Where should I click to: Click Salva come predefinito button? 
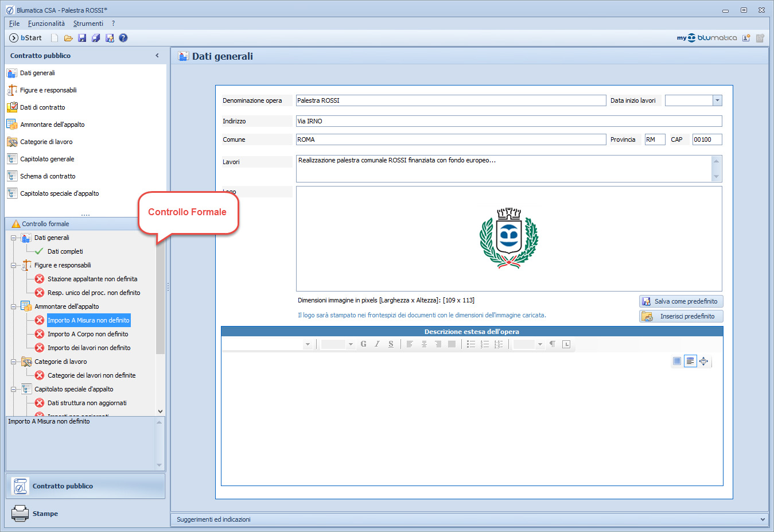(x=681, y=301)
